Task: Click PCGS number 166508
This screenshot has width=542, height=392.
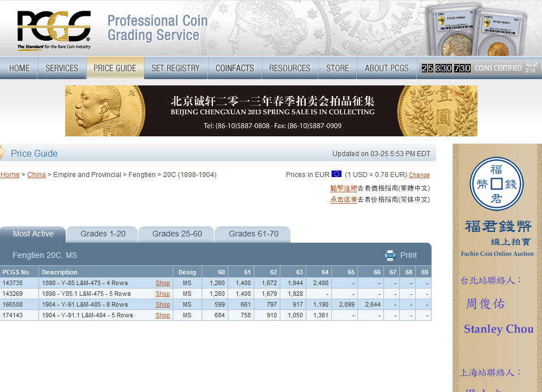Action: [x=12, y=305]
